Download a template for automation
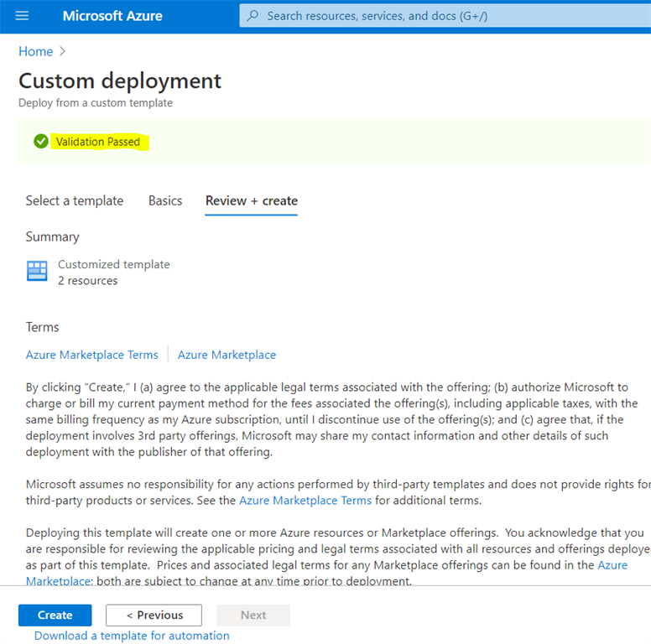Viewport: 651px width, 644px height. pyautogui.click(x=132, y=636)
